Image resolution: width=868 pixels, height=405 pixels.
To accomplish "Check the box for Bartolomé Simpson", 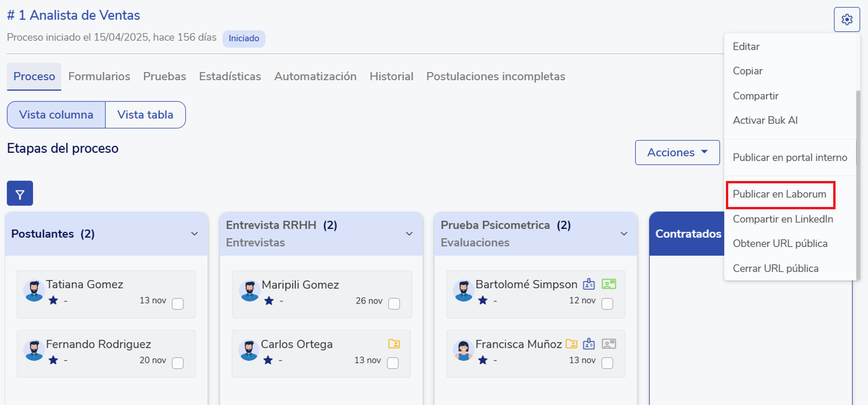I will (607, 304).
